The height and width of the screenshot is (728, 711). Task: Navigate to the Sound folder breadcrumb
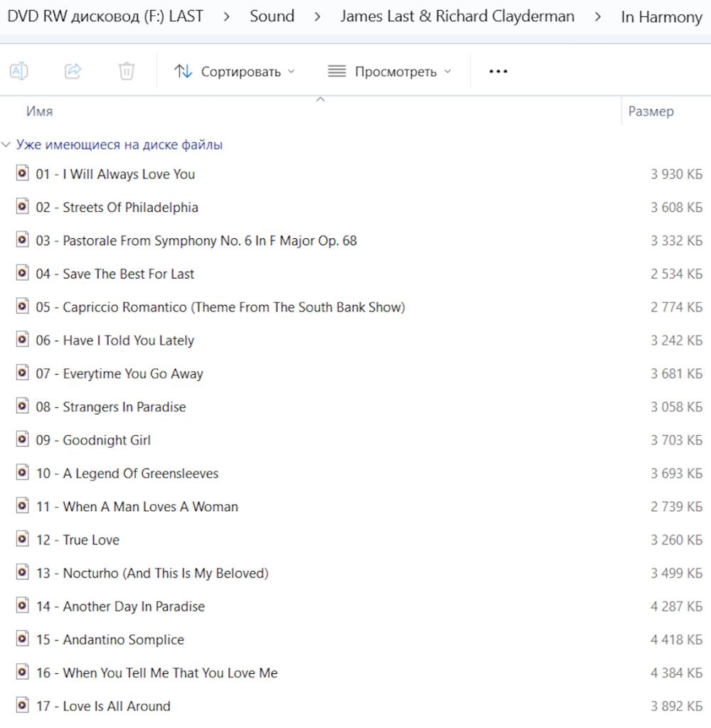272,16
